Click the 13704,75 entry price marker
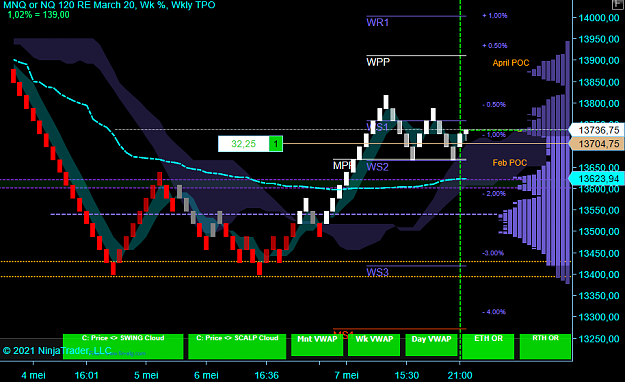 pos(597,144)
